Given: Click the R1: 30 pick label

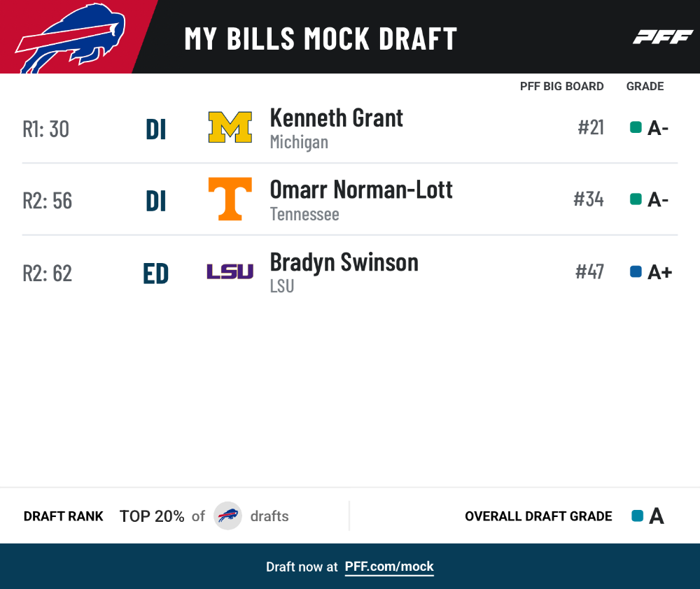Looking at the screenshot, I should coord(46,129).
